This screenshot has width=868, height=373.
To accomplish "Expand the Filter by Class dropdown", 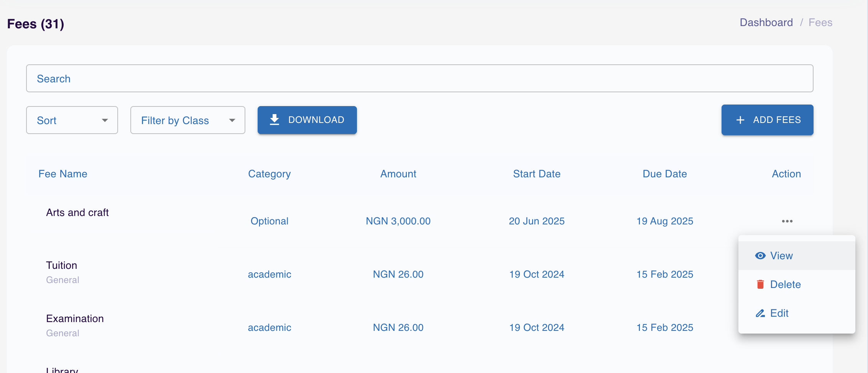I will coord(188,120).
